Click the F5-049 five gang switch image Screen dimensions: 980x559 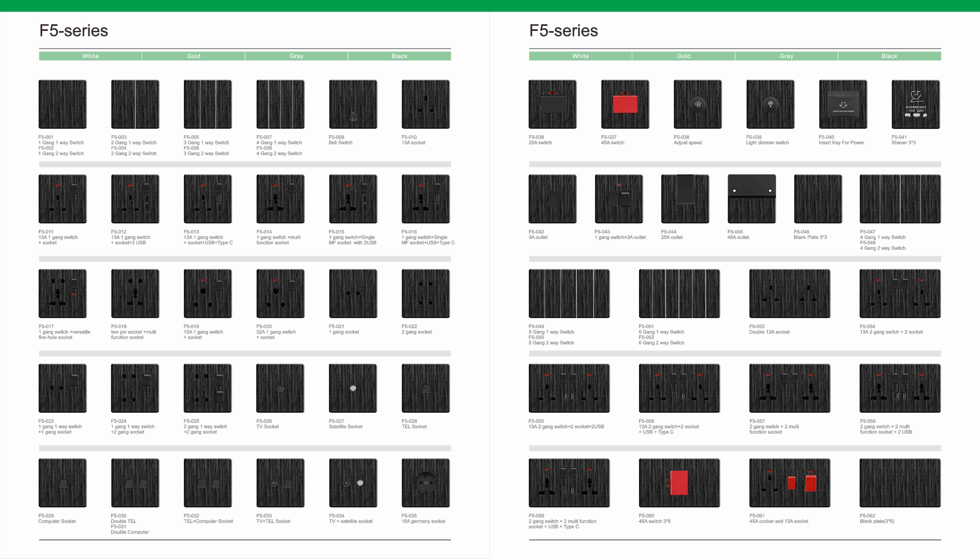point(569,293)
